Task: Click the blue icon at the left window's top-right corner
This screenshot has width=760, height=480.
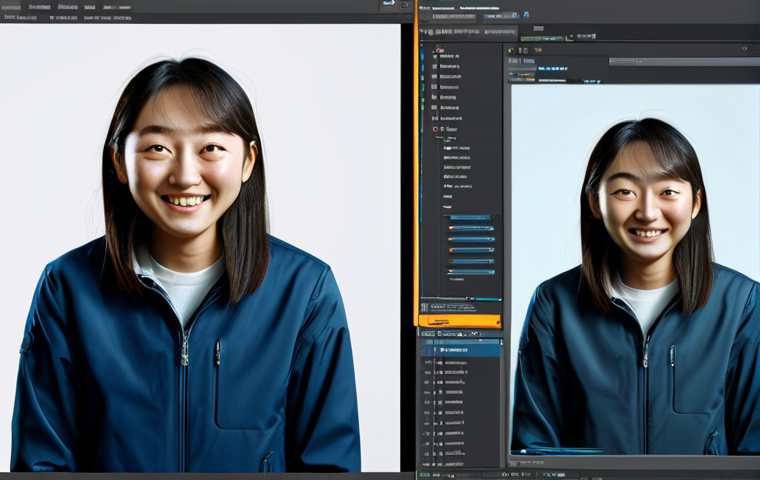Action: point(389,3)
